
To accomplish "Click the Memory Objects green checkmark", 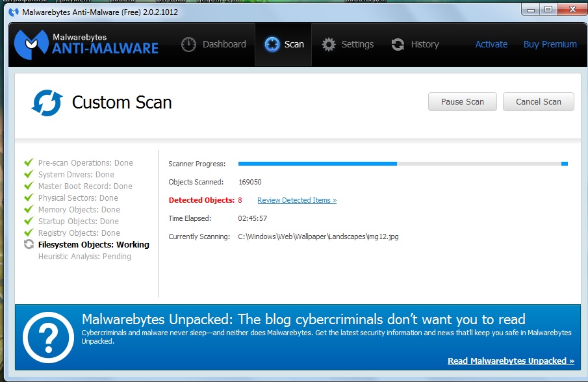I will coord(29,209).
